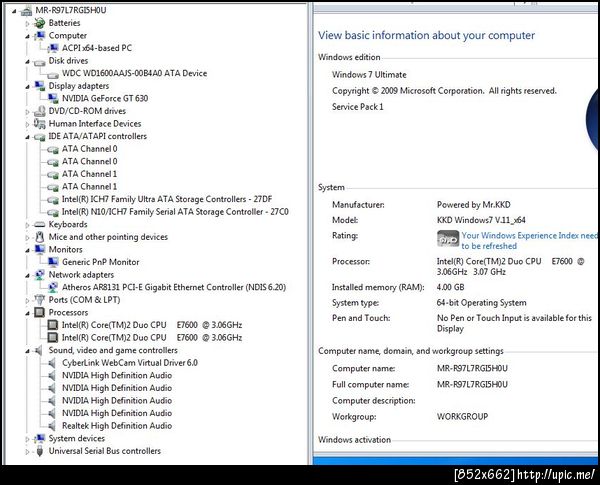Select the Realtek High Definition Audio label
Screen dimensions: 600x485
117,426
